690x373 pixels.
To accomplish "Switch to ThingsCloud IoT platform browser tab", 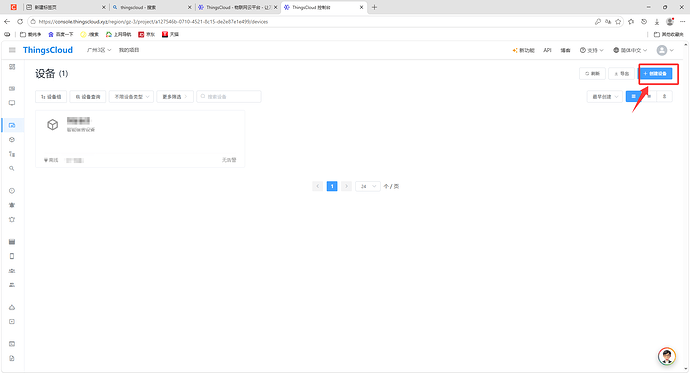I will [x=237, y=7].
